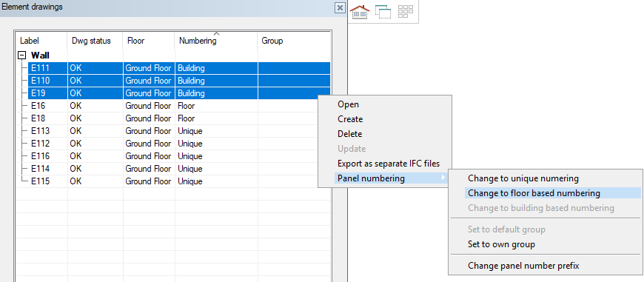Select Set to own group
Image resolution: width=644 pixels, height=282 pixels.
point(501,244)
